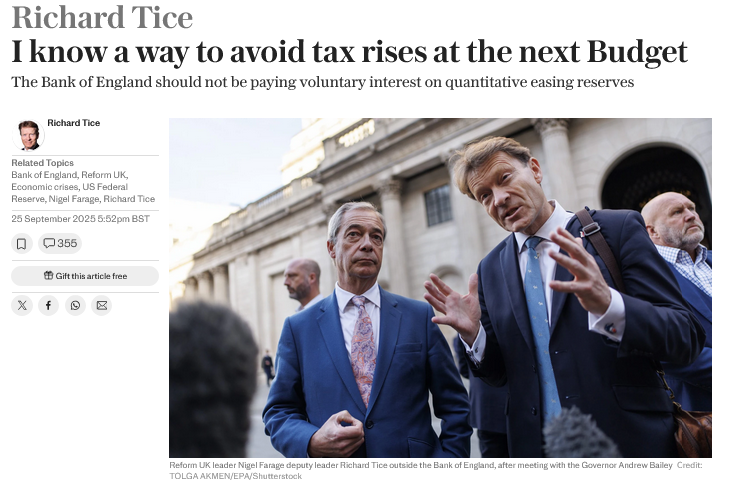Select the Richard Tice related topic link
This screenshot has height=482, width=732.
pos(131,199)
